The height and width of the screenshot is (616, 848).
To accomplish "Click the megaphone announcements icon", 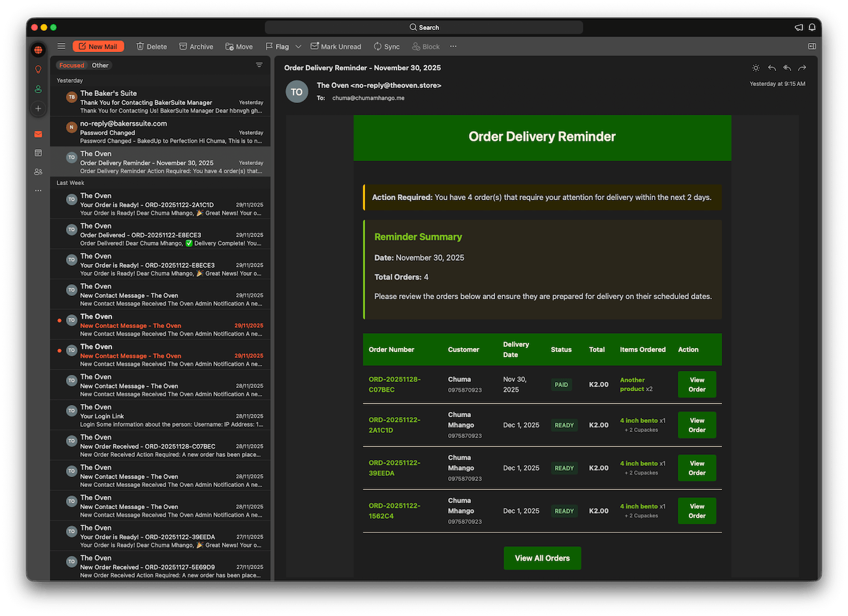I will pos(798,27).
